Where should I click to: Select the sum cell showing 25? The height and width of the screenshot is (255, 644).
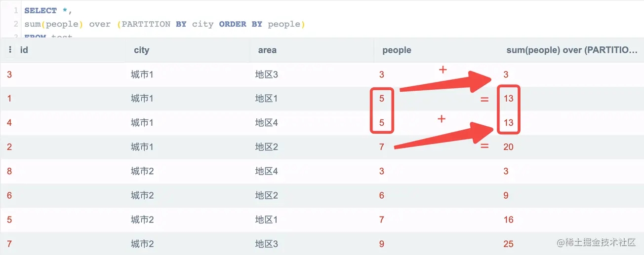pos(508,244)
